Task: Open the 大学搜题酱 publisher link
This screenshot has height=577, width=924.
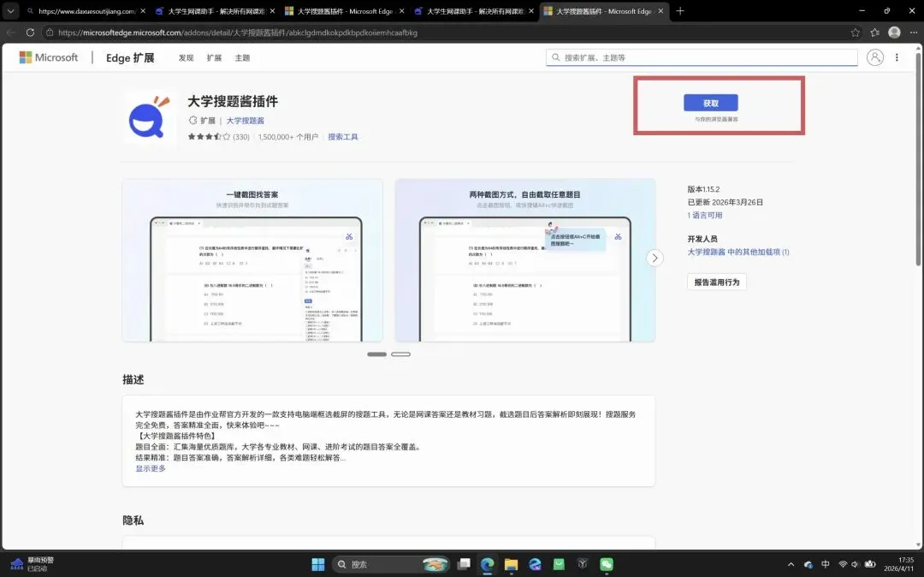Action: (x=246, y=120)
